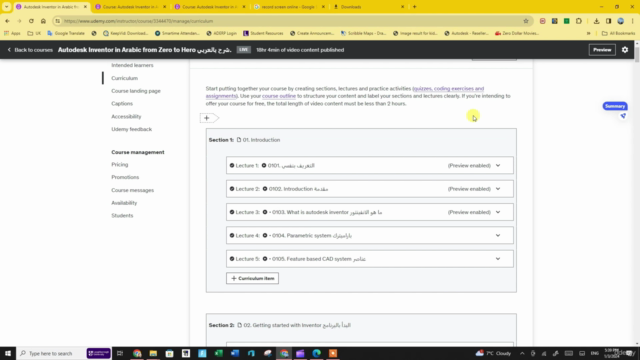640x360 pixels.
Task: Click the video icon on Lecture 2
Action: click(x=265, y=189)
